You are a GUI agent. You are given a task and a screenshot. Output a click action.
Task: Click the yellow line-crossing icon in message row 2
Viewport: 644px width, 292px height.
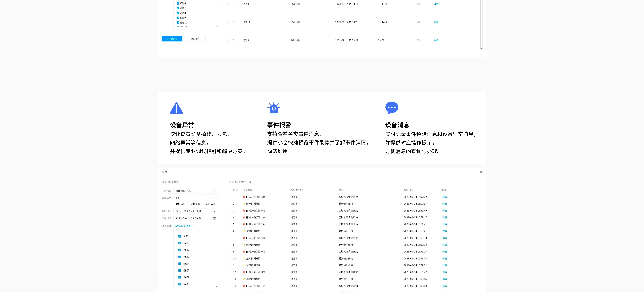(x=244, y=204)
